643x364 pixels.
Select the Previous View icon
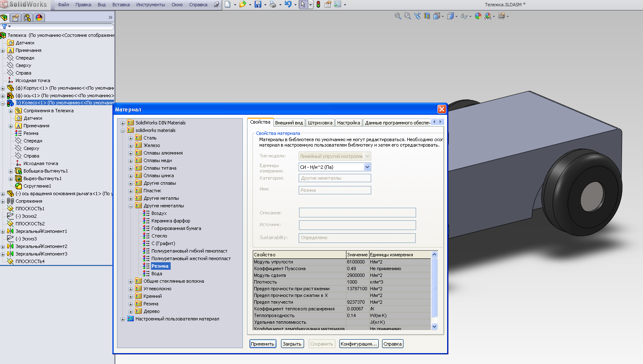pyautogui.click(x=417, y=16)
